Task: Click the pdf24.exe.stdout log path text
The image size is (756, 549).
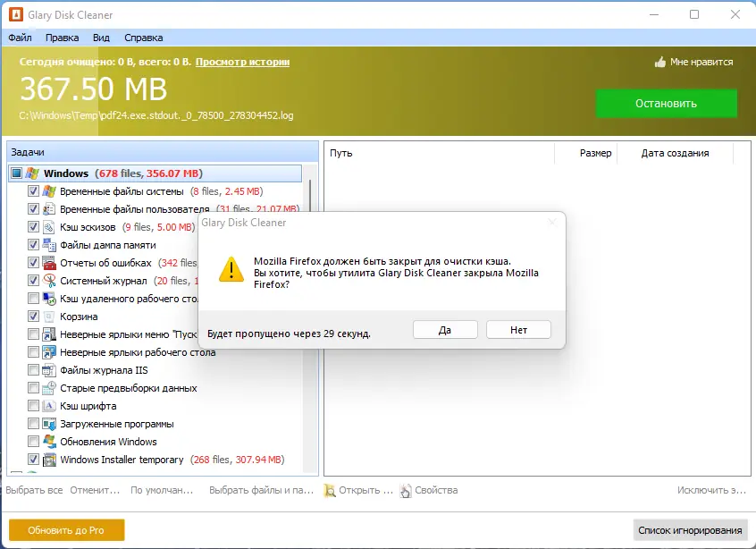Action: click(x=156, y=115)
